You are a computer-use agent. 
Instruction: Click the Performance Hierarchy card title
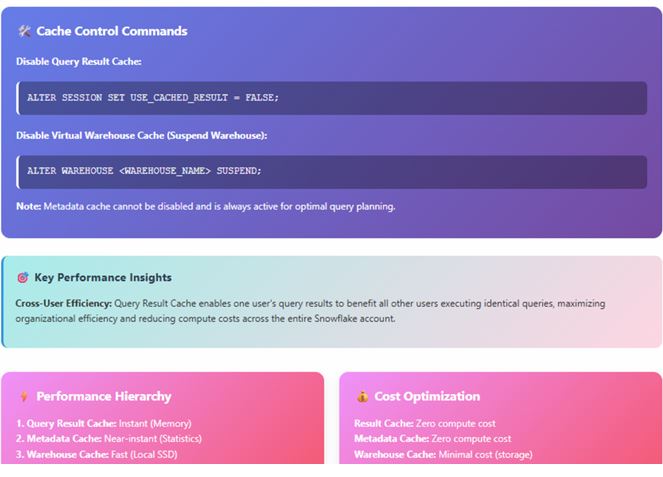click(103, 396)
